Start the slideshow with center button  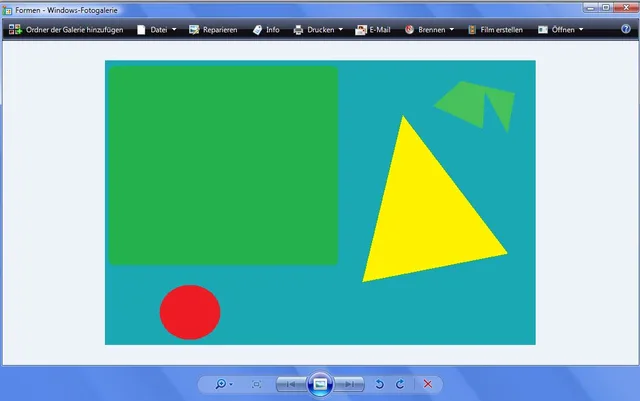pyautogui.click(x=320, y=384)
